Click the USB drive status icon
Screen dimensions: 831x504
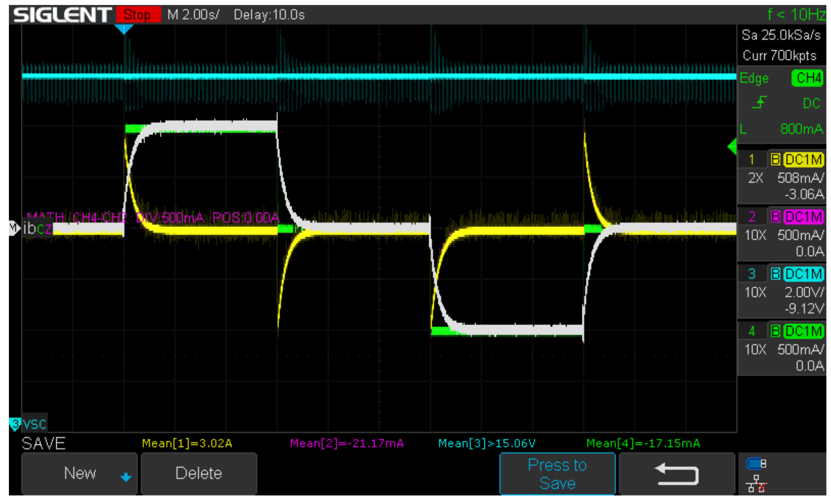(x=756, y=464)
